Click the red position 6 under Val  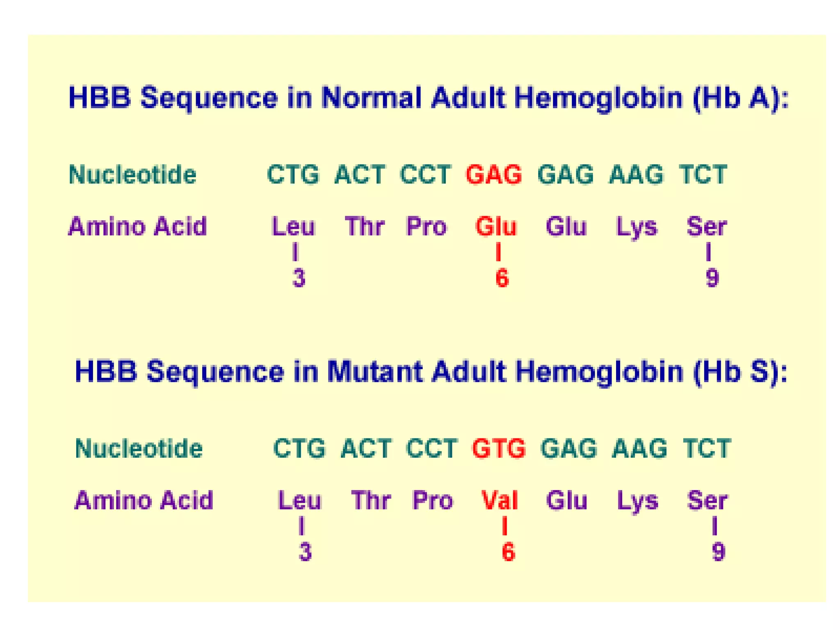coord(508,552)
